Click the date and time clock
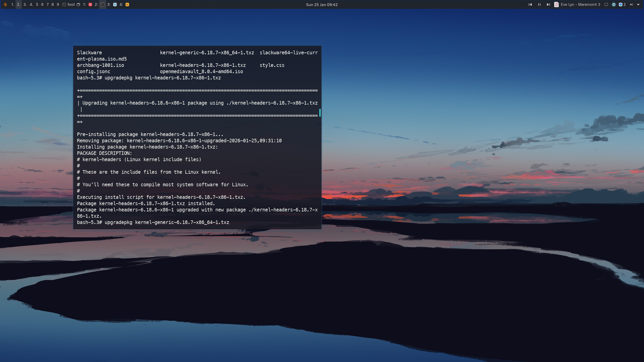Viewport: 644px width, 362px height. click(322, 5)
